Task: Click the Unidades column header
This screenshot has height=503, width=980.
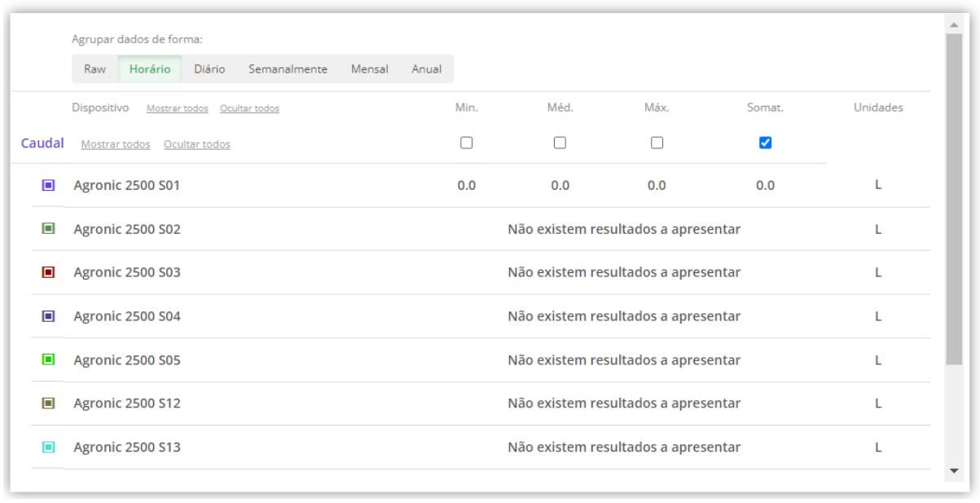Action: pyautogui.click(x=878, y=108)
